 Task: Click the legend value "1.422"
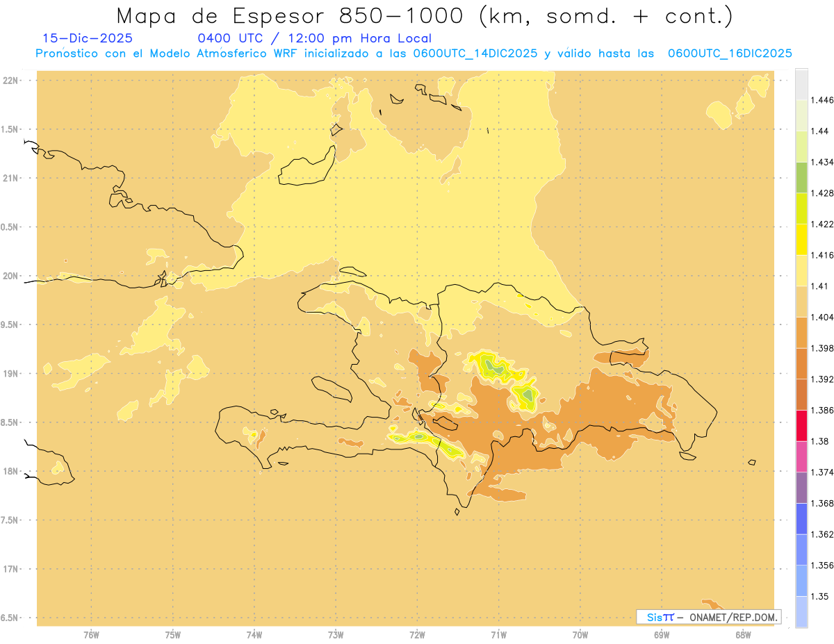(x=822, y=224)
